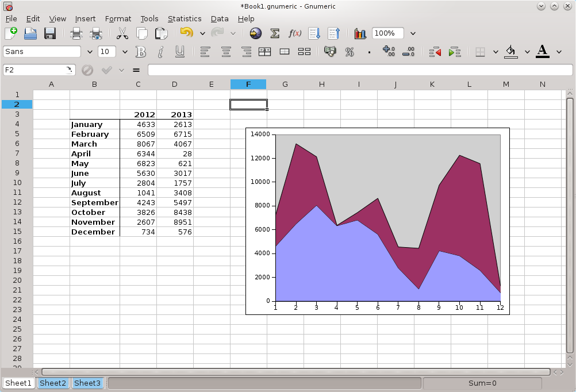This screenshot has height=392, width=576.
Task: Open the Format menu
Action: pyautogui.click(x=118, y=19)
